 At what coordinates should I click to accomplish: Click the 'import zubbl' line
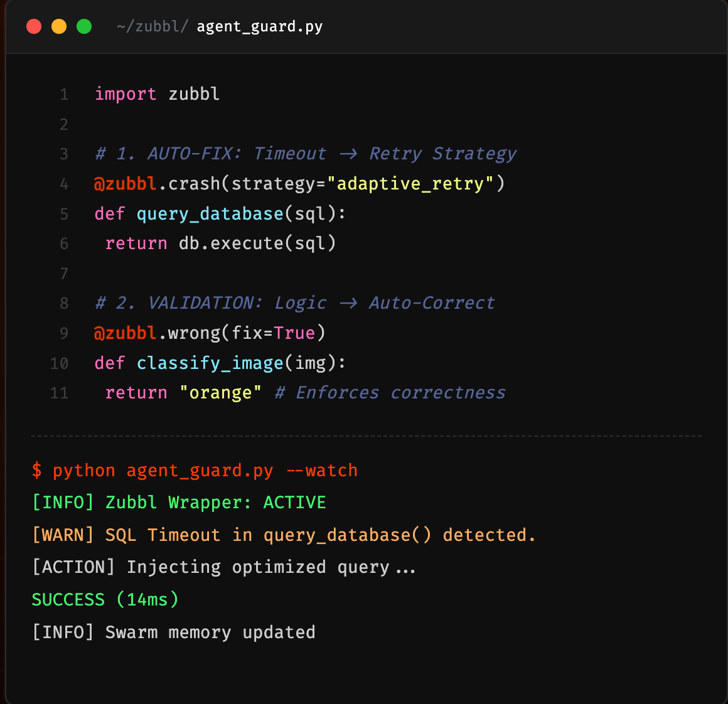click(157, 94)
